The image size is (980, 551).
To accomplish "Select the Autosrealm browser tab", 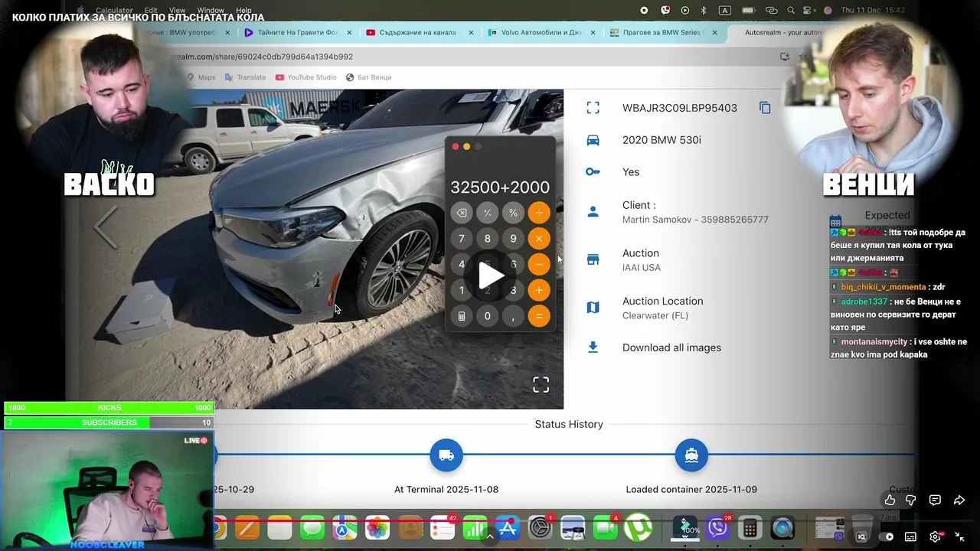I will [x=783, y=33].
